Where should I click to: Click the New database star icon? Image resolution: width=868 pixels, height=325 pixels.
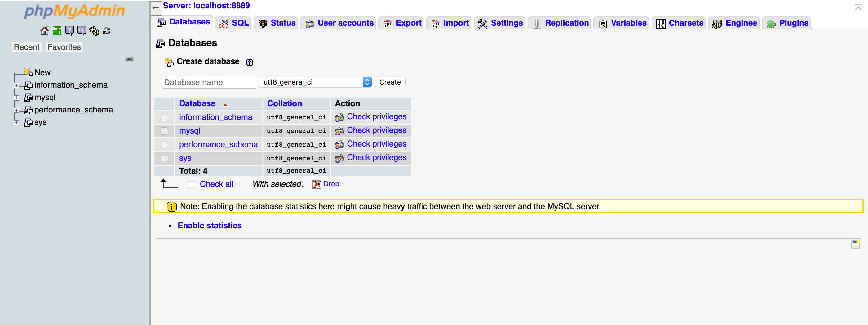click(28, 72)
